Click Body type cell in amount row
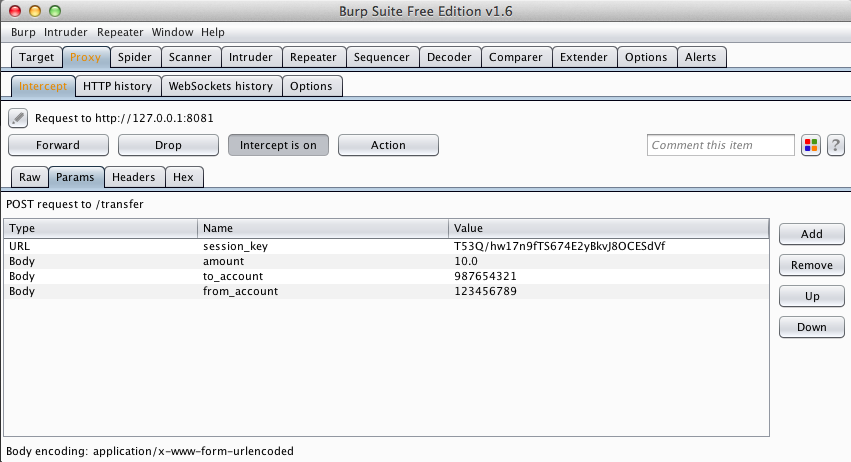The height and width of the screenshot is (462, 851). coord(22,261)
